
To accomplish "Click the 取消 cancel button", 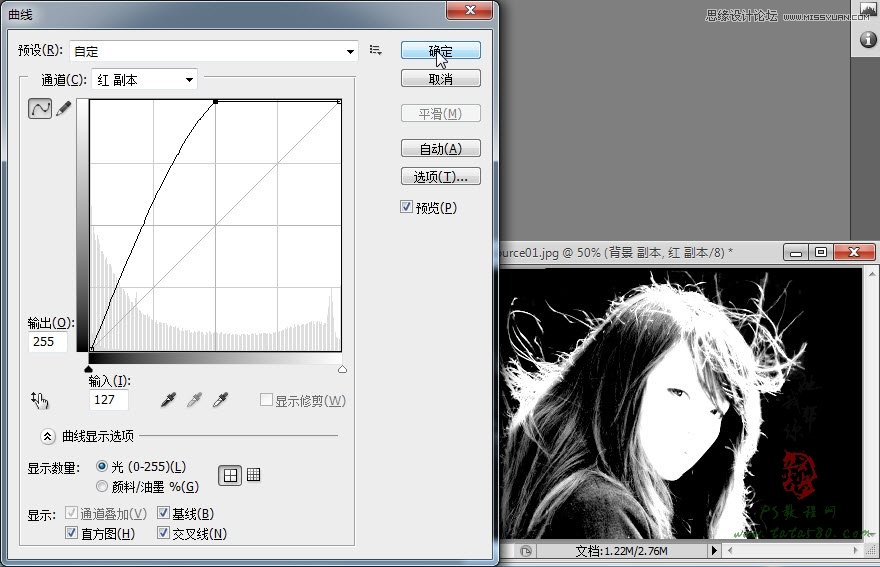I will tap(441, 79).
